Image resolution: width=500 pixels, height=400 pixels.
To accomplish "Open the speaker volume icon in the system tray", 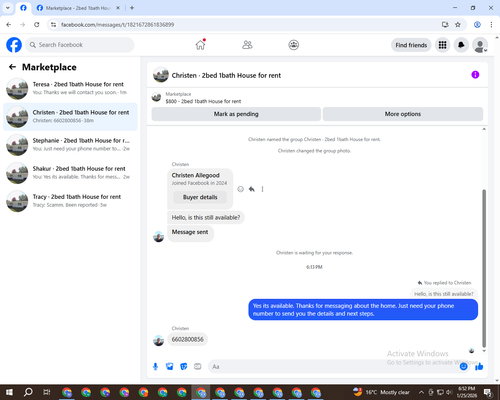I will point(449,392).
